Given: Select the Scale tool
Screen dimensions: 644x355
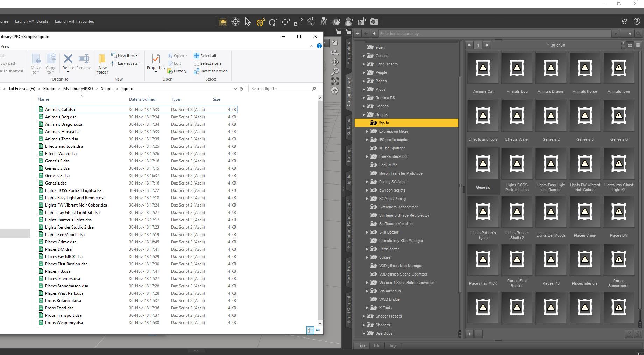Looking at the screenshot, I should pyautogui.click(x=298, y=22).
